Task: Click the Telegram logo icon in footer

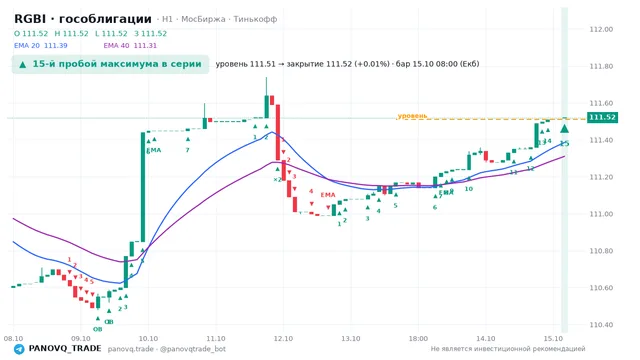Action: tap(19, 349)
